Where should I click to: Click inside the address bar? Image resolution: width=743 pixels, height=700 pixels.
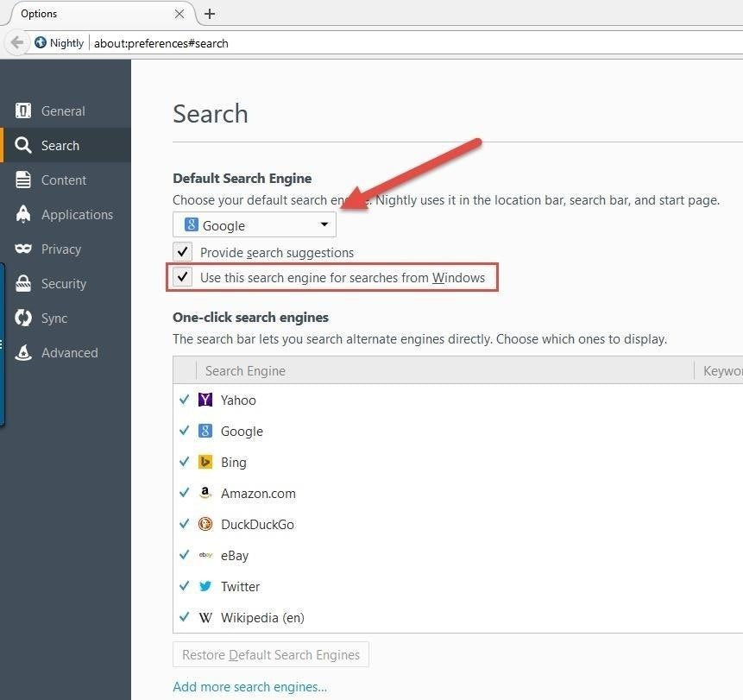[x=259, y=42]
